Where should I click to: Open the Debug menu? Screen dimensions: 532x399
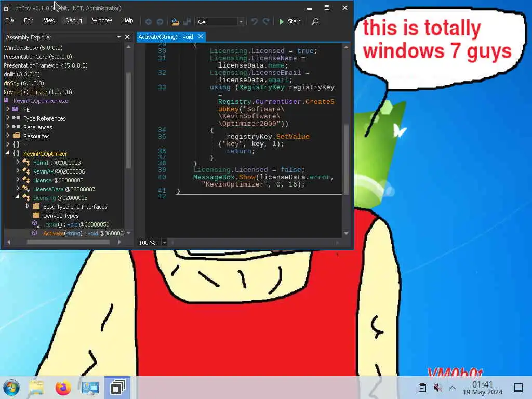74,20
